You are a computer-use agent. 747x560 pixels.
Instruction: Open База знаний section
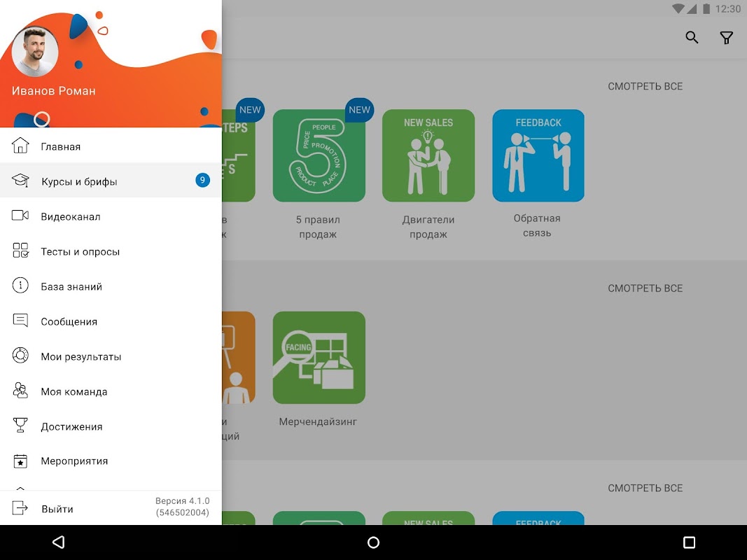[x=111, y=286]
